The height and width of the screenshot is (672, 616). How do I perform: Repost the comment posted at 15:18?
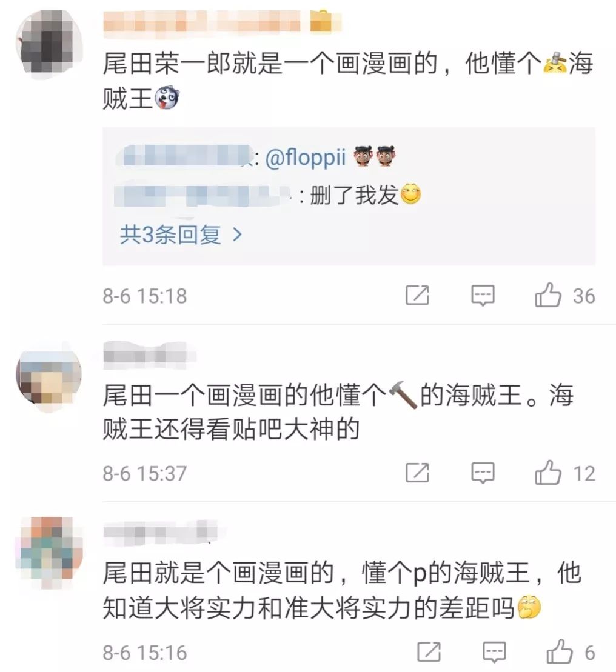(x=417, y=295)
